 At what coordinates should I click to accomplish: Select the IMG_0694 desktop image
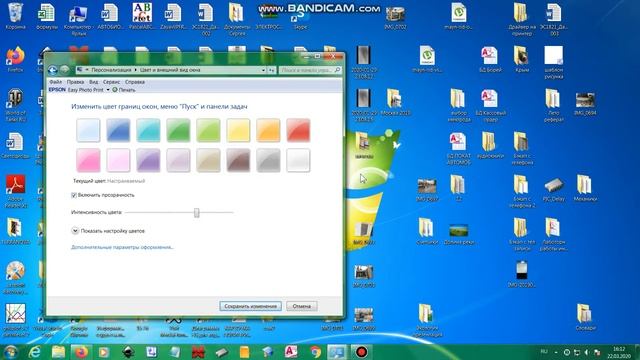tap(585, 104)
